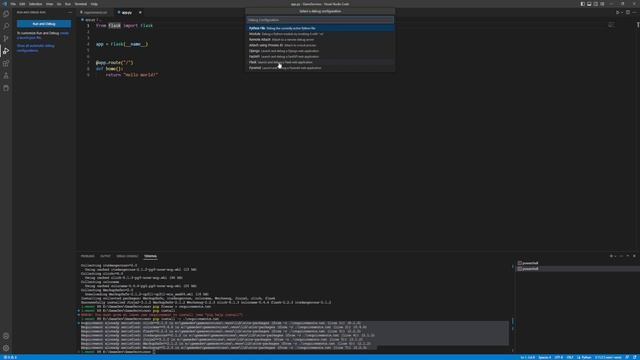640x360 pixels.
Task: Open the Manage gear icon
Action: point(6,348)
